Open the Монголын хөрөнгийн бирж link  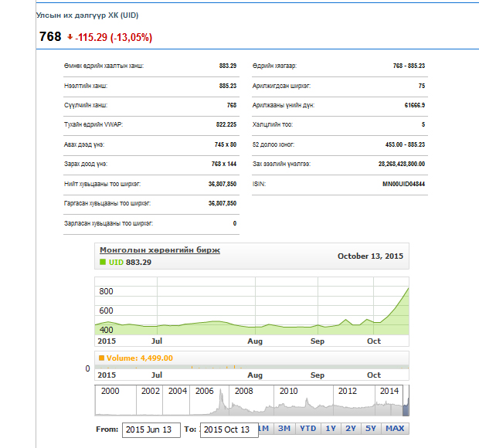[160, 250]
